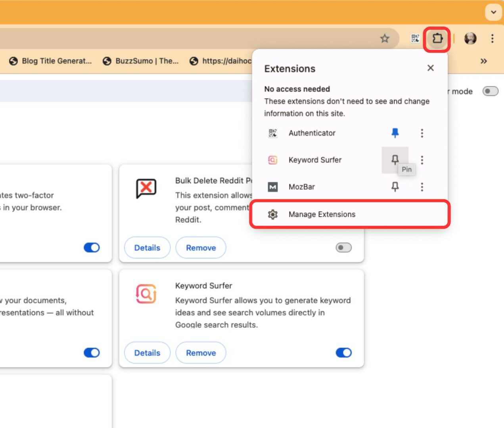The height and width of the screenshot is (428, 504).
Task: Click the MozBar extension icon
Action: 272,187
